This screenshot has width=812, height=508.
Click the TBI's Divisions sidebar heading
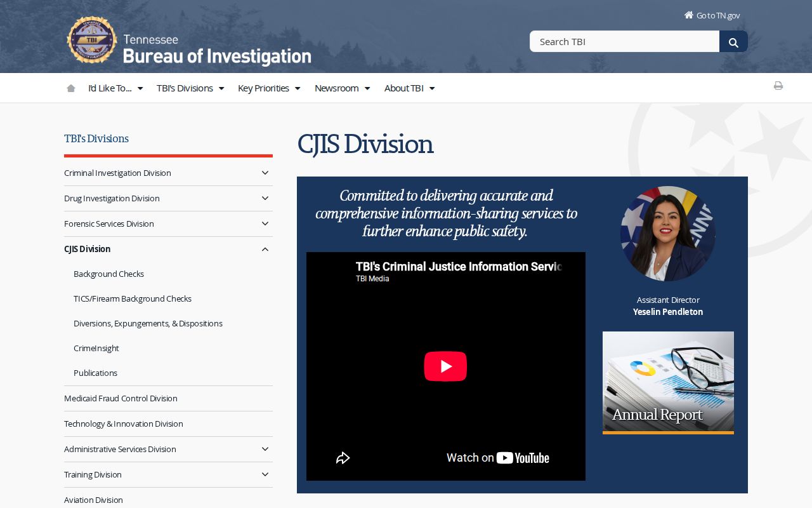click(96, 138)
